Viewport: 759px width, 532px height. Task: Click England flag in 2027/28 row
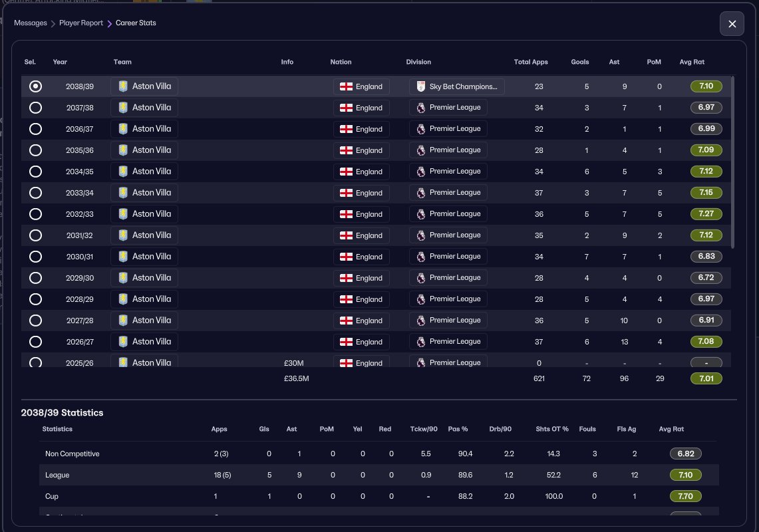[346, 321]
